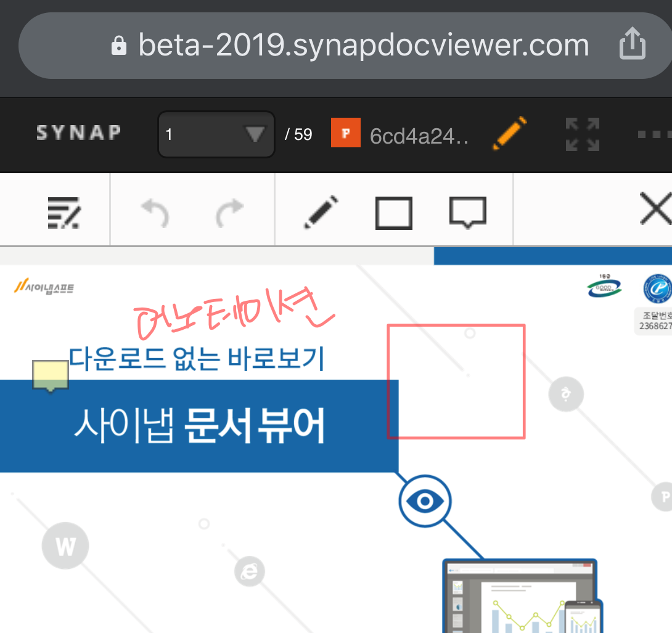672x633 pixels.
Task: Redo the annotation
Action: click(229, 213)
